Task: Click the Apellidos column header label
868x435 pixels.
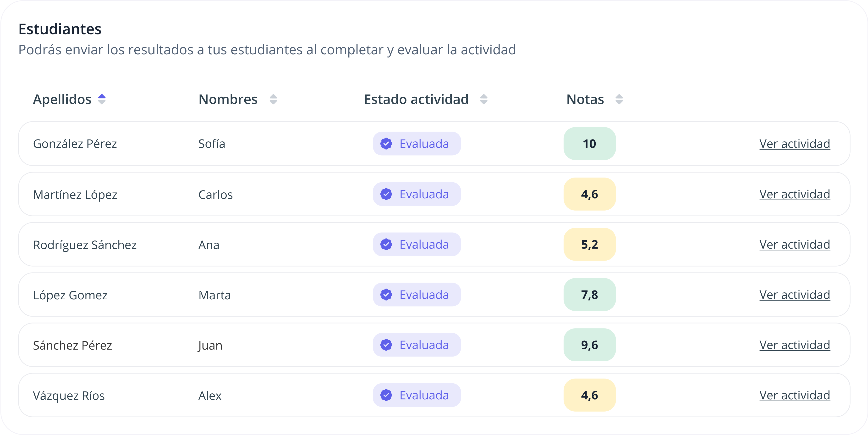Action: click(62, 100)
